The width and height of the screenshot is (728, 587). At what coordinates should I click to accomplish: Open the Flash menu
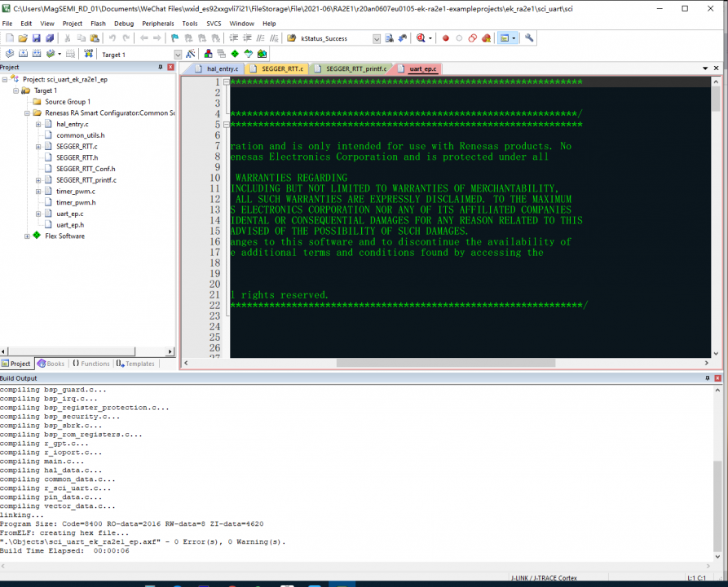point(98,23)
